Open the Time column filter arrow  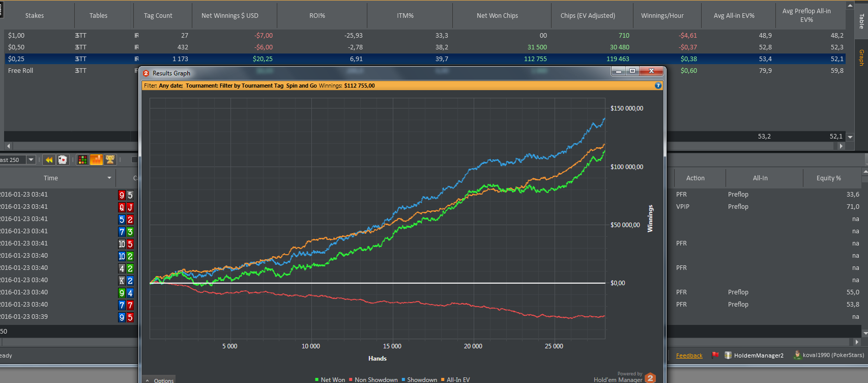tap(109, 178)
